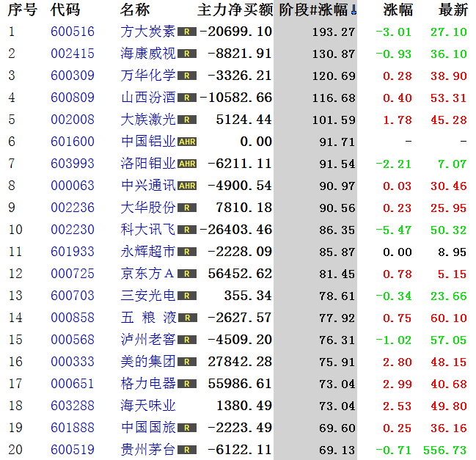Click the R badge next to 格力电器
The width and height of the screenshot is (476, 460).
pyautogui.click(x=187, y=384)
